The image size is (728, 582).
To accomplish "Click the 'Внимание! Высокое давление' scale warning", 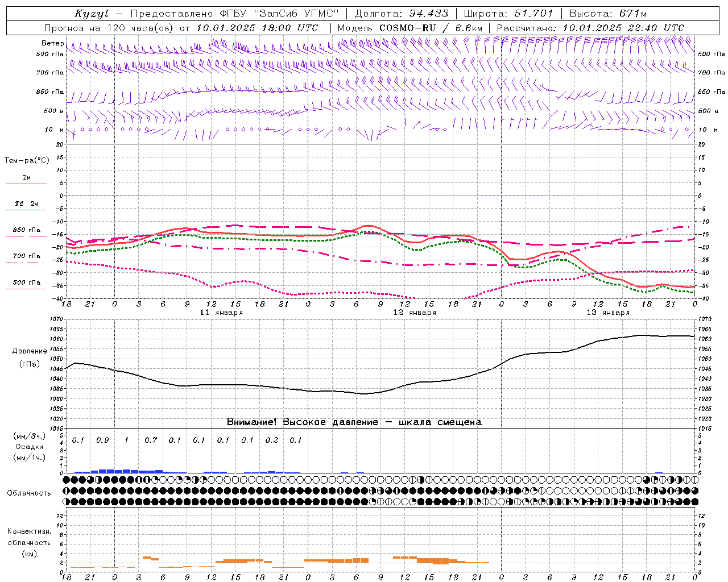I will click(x=302, y=422).
